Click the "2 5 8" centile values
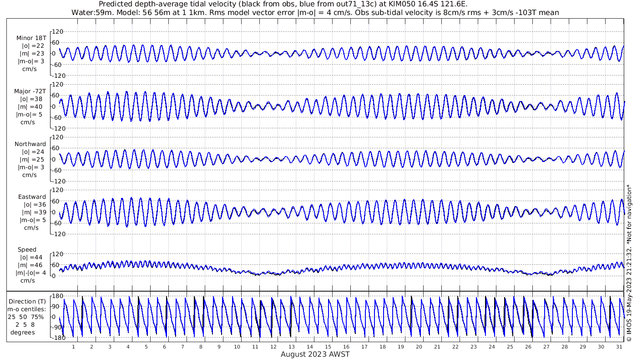The width and height of the screenshot is (637, 364). point(25,324)
